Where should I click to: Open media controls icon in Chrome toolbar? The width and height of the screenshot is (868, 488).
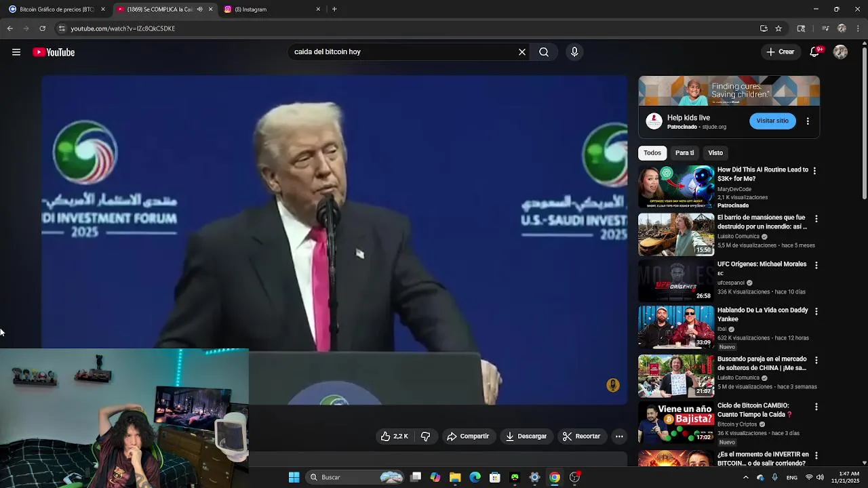tap(825, 28)
